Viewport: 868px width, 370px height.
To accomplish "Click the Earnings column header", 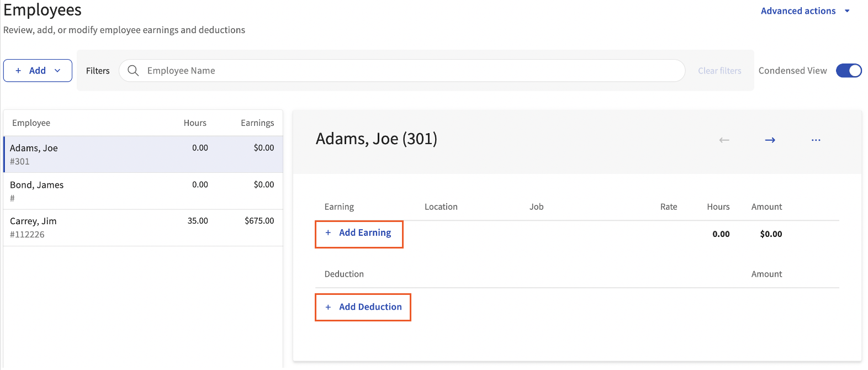I will (257, 123).
